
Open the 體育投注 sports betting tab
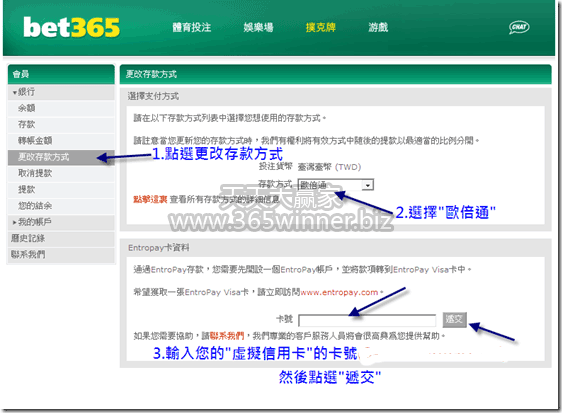(191, 27)
